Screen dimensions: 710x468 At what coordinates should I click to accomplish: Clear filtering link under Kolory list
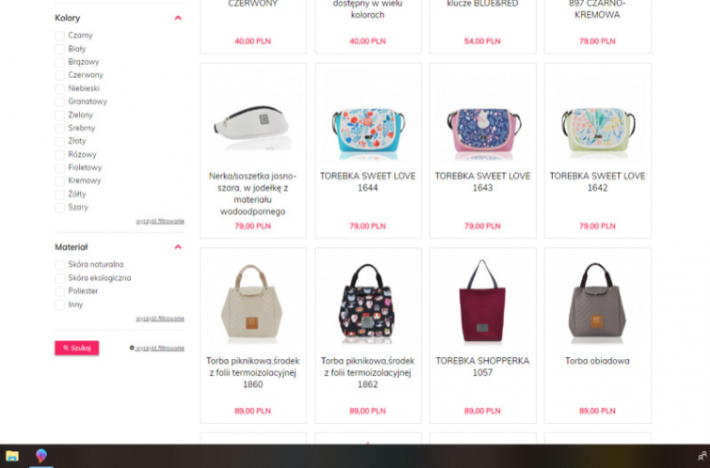pyautogui.click(x=160, y=221)
